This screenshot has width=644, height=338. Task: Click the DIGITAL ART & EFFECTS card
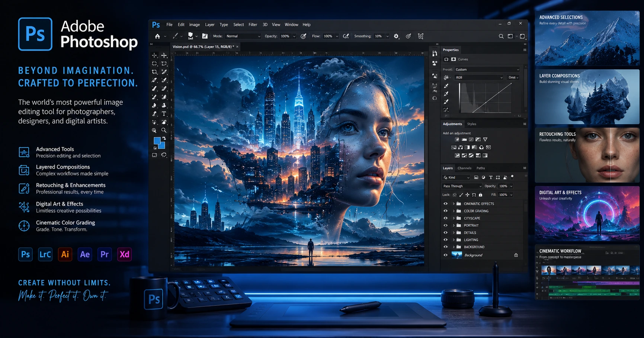point(587,213)
